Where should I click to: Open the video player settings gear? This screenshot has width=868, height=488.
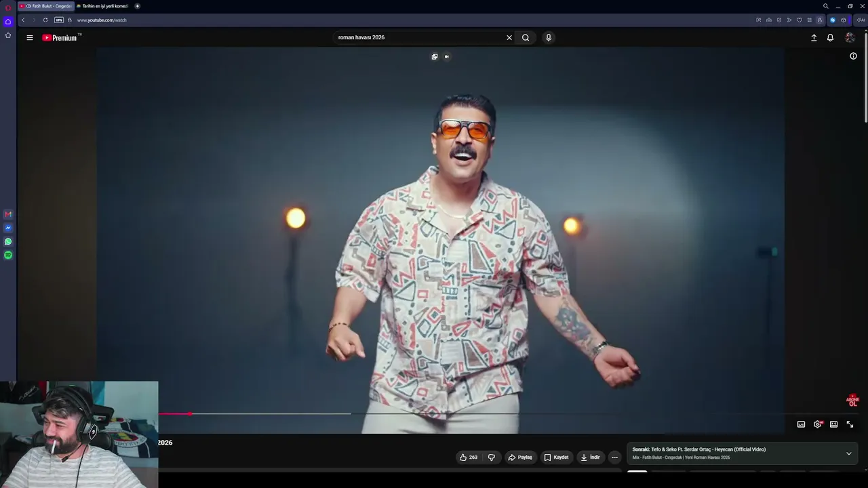(x=818, y=424)
